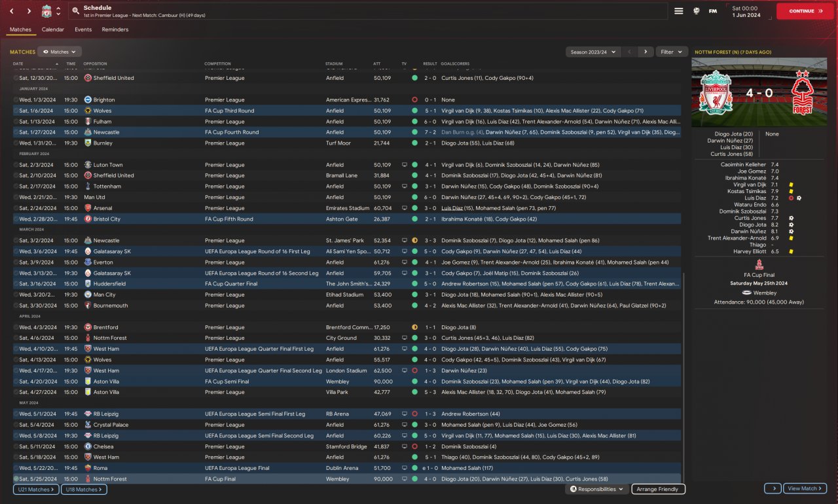Click the Fulham club badge
The image size is (838, 504).
(88, 121)
